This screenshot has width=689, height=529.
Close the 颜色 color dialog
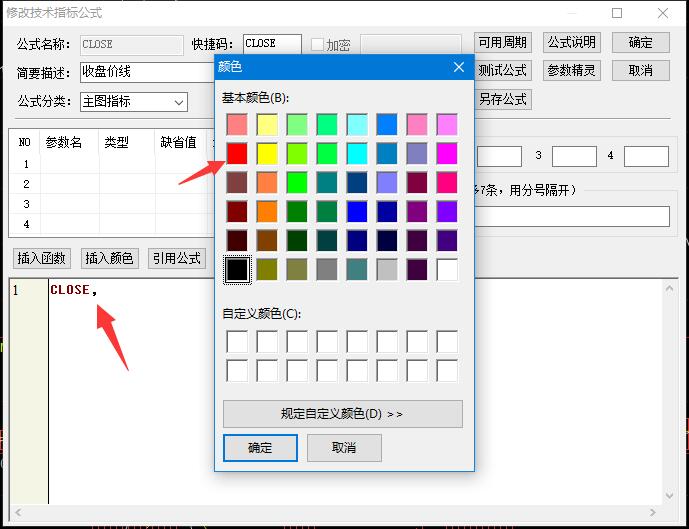coord(459,67)
